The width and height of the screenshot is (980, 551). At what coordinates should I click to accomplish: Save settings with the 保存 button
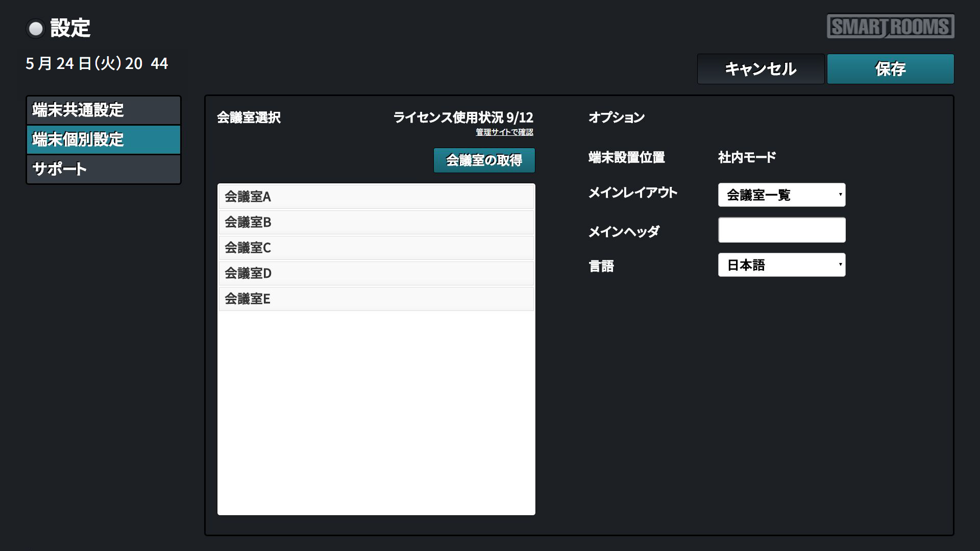tap(890, 69)
